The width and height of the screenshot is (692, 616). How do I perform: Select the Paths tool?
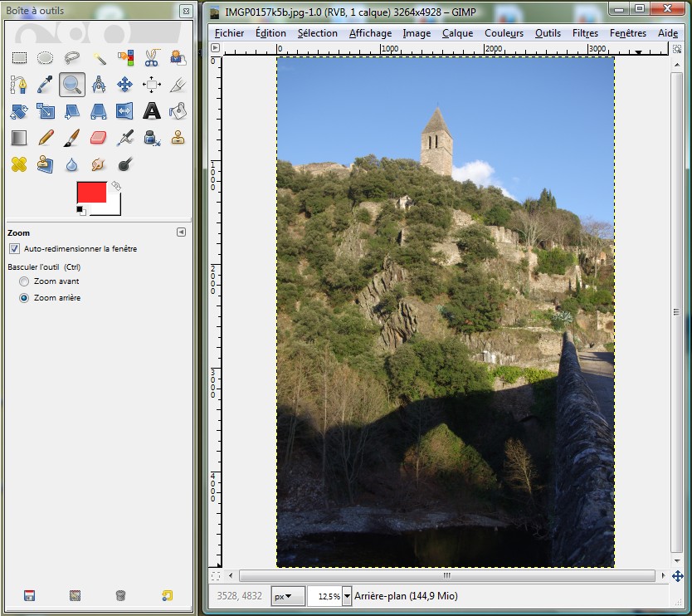[x=19, y=85]
